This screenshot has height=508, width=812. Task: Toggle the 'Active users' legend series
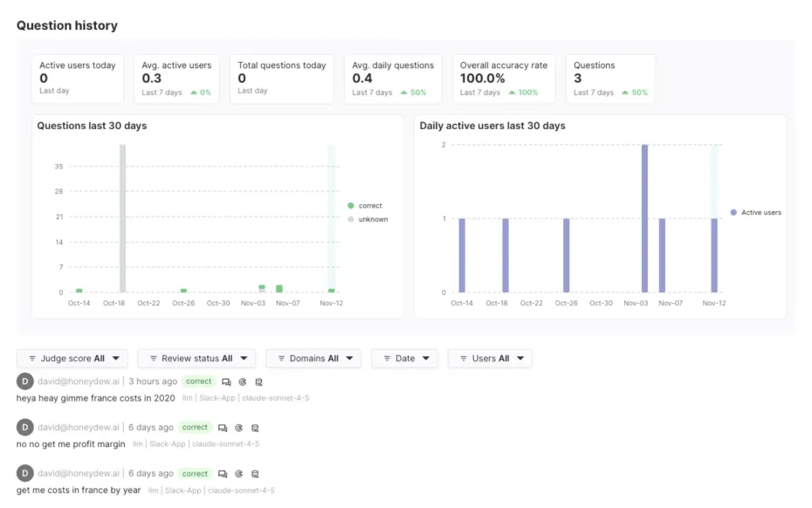click(755, 212)
